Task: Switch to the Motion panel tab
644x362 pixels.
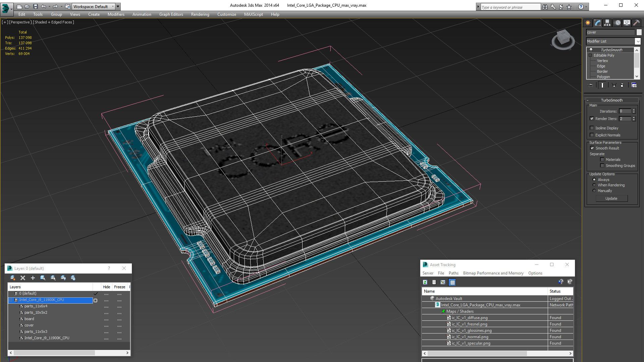Action: tap(618, 23)
